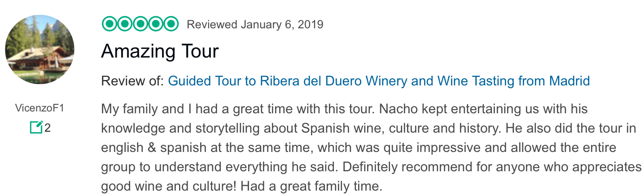
Task: Open Guided Tour to Ribera del Duero link
Action: point(379,81)
